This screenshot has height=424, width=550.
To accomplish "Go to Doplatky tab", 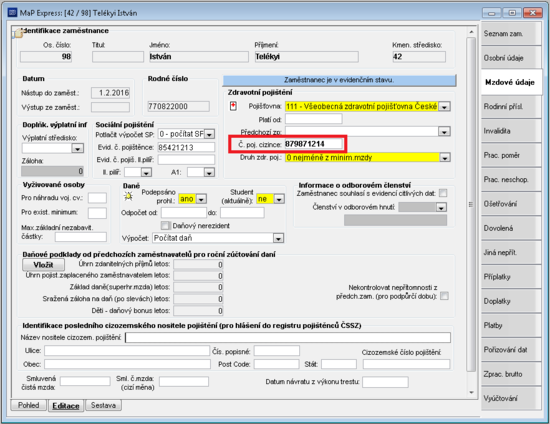I will (x=510, y=301).
